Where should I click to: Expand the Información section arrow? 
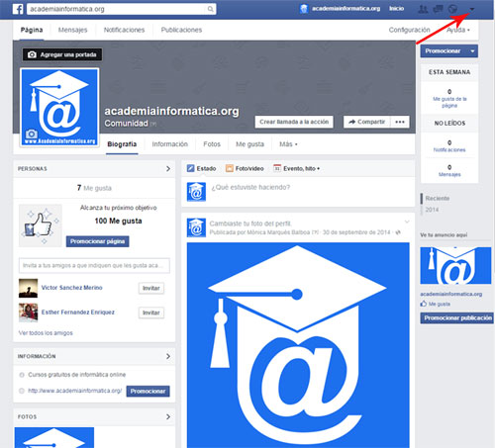click(x=168, y=356)
